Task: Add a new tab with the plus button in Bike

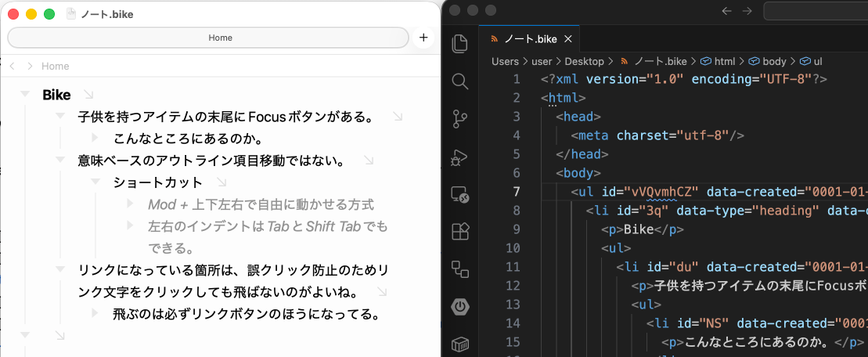Action: [423, 38]
